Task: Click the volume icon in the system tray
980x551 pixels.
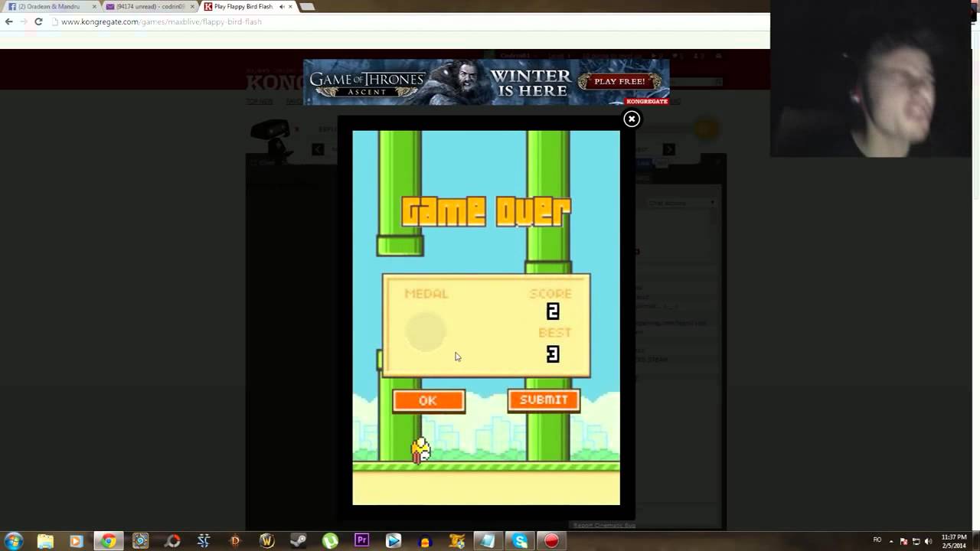Action: coord(928,541)
